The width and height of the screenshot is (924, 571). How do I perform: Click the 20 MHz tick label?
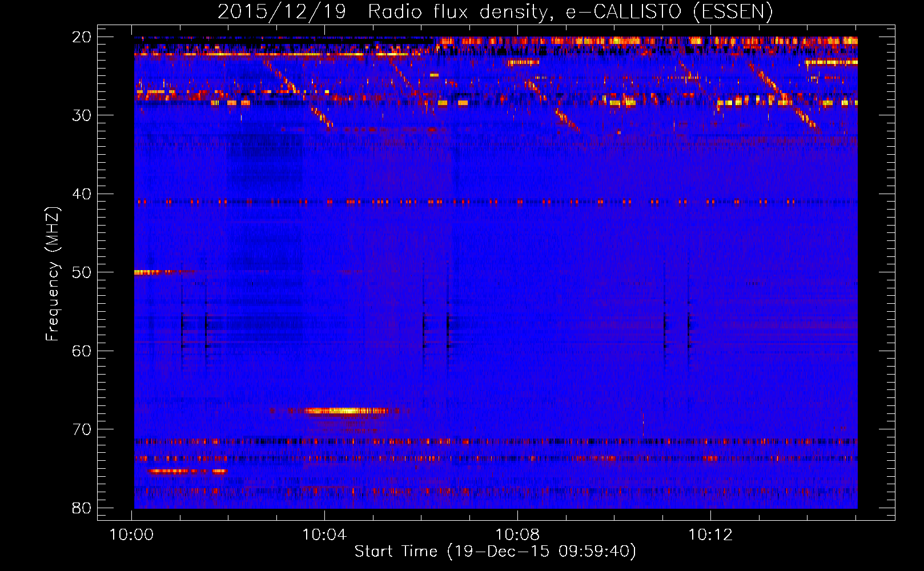[82, 37]
